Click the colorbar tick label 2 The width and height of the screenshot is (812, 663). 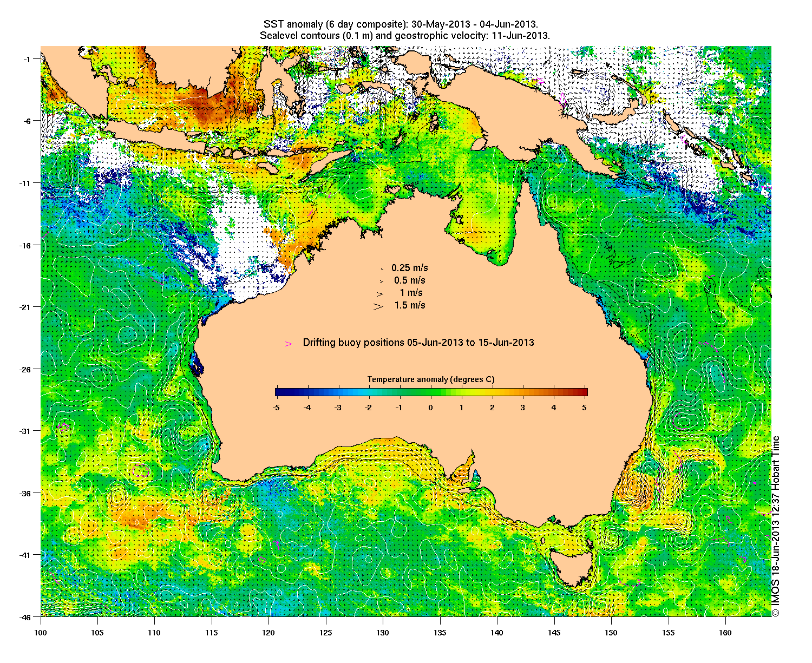coord(492,408)
